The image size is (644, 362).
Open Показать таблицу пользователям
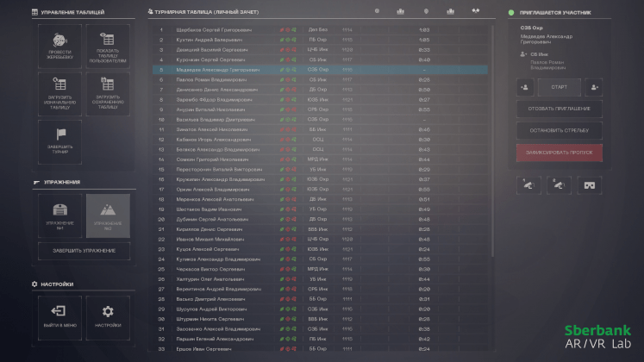pyautogui.click(x=108, y=46)
